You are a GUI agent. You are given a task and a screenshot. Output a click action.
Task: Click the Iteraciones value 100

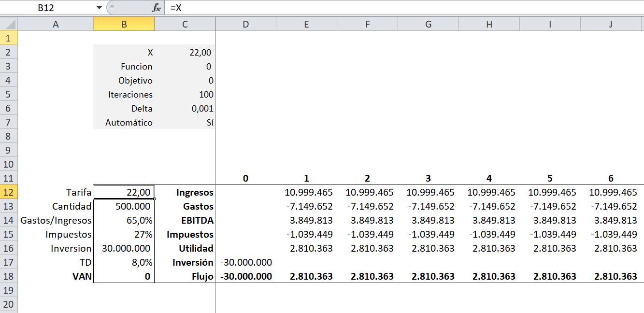click(x=185, y=95)
